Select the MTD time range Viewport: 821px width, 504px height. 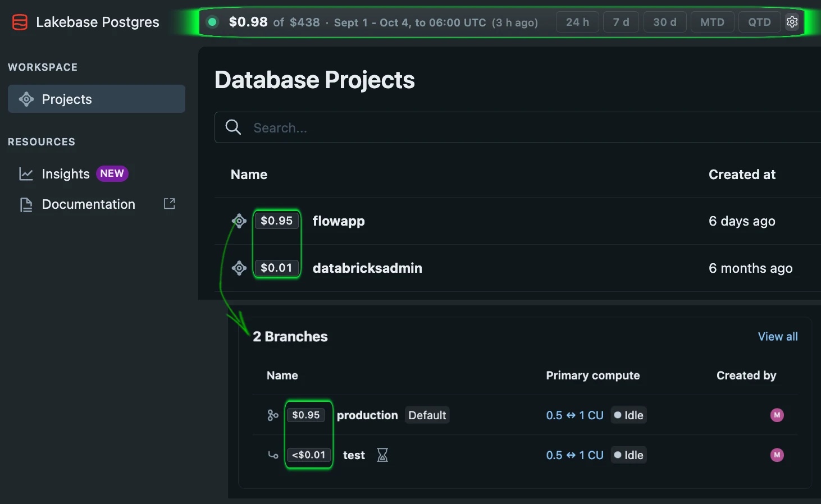[712, 22]
